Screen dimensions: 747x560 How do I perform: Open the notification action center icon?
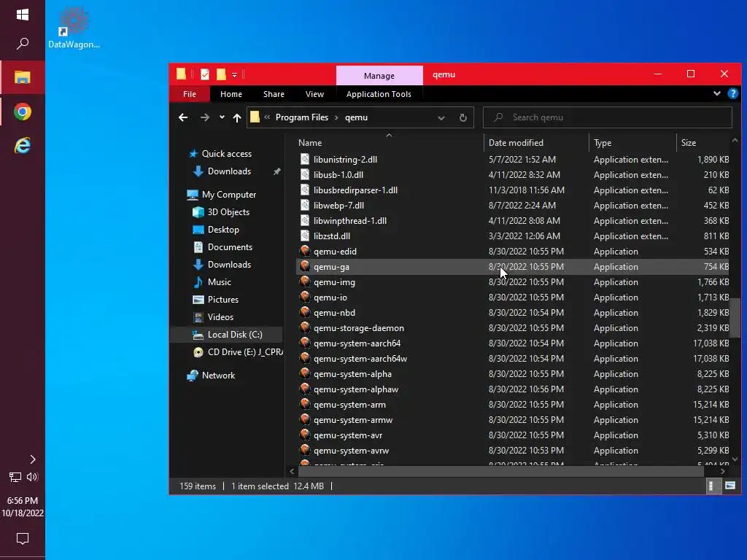[x=23, y=539]
